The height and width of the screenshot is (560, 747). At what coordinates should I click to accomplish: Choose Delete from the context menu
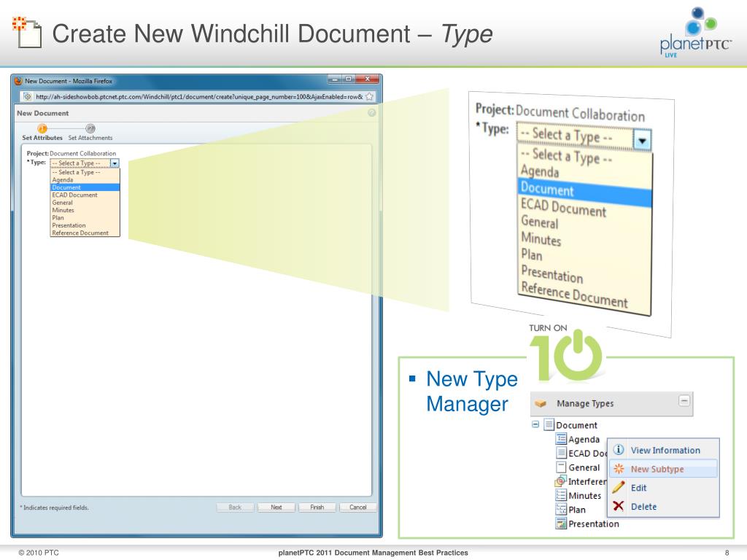click(x=663, y=506)
